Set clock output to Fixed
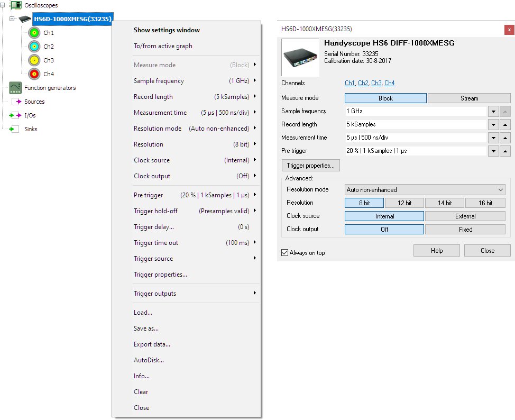The image size is (515, 420). (465, 230)
